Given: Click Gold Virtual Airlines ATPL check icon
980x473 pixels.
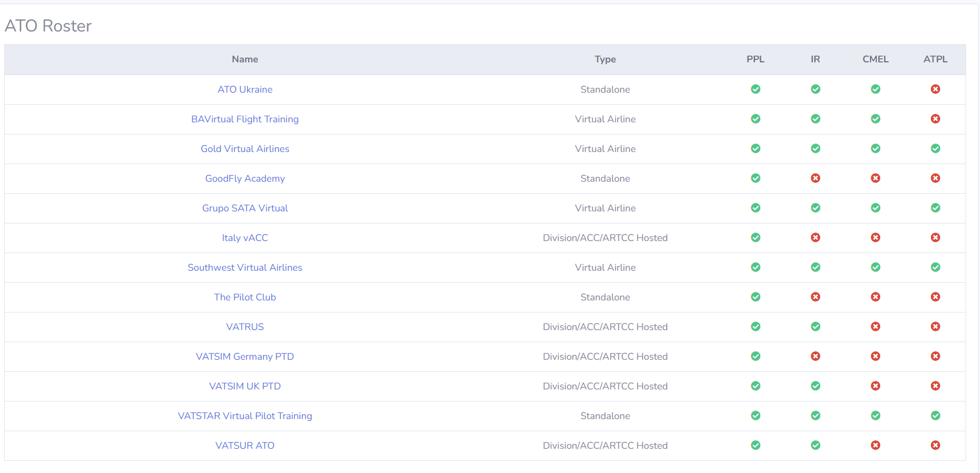Looking at the screenshot, I should click(936, 148).
